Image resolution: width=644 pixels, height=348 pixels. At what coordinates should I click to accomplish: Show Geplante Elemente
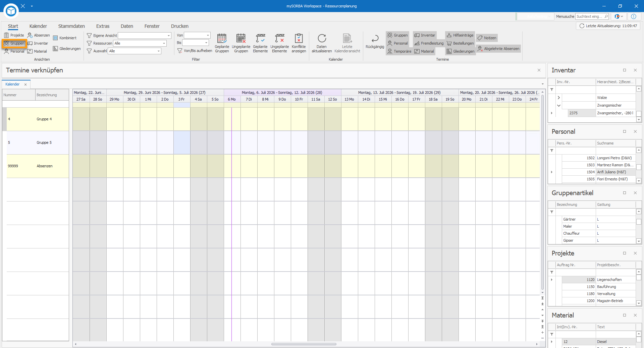point(260,43)
